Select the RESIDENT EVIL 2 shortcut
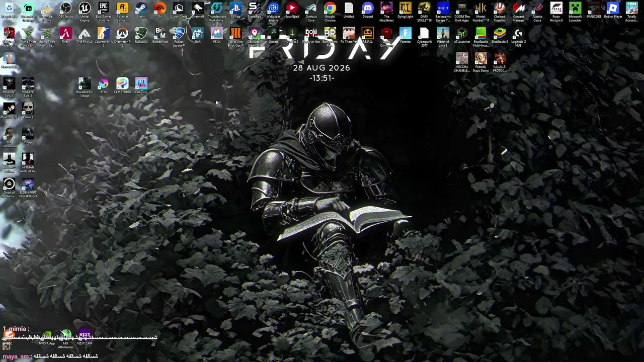644x362 pixels. coord(9,87)
